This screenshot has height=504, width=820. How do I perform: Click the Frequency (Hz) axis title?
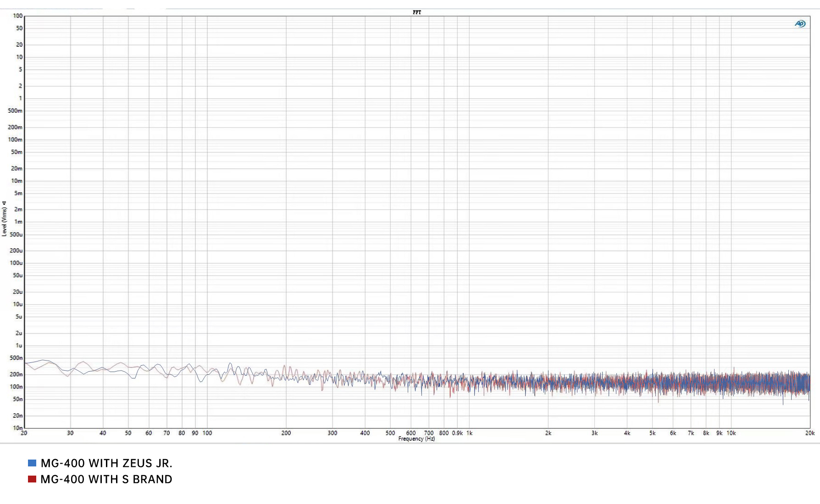[x=416, y=439]
